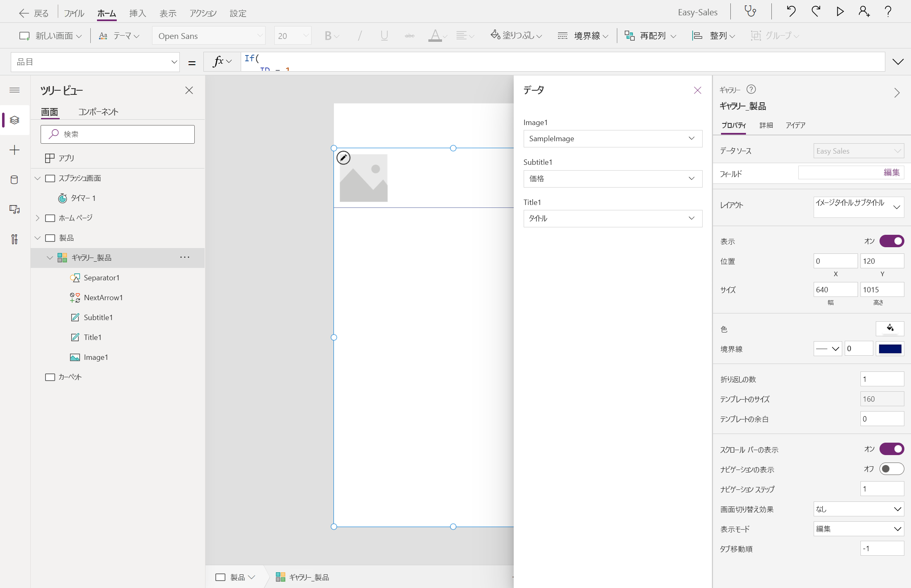Open the Data cylinder icon in sidebar
Image resolution: width=911 pixels, height=588 pixels.
click(14, 180)
